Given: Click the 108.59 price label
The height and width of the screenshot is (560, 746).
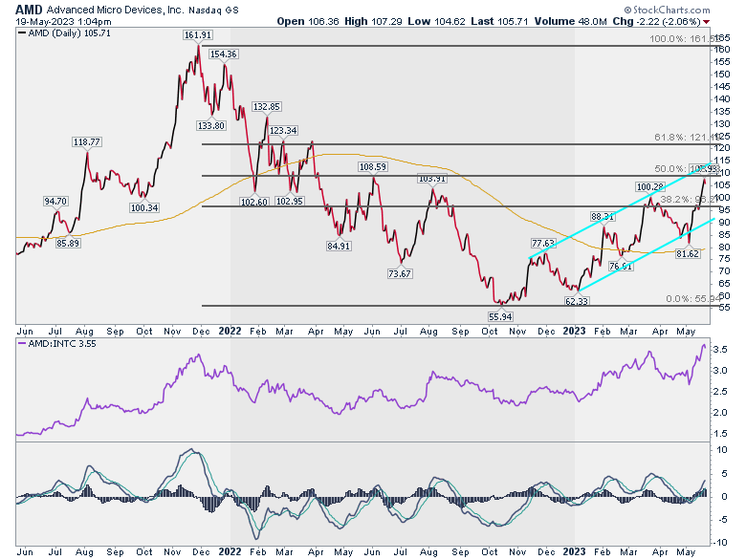Looking at the screenshot, I should (x=373, y=167).
